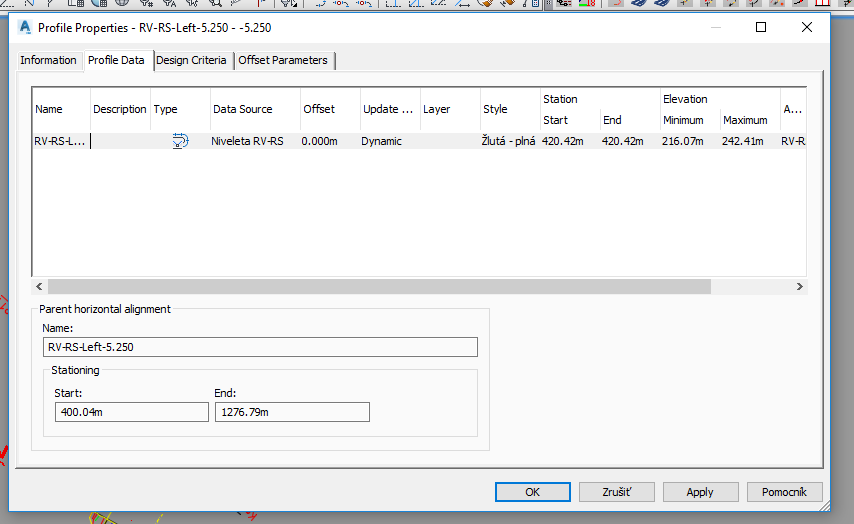Confirm the dialog with OK
The width and height of the screenshot is (854, 524).
(x=533, y=492)
